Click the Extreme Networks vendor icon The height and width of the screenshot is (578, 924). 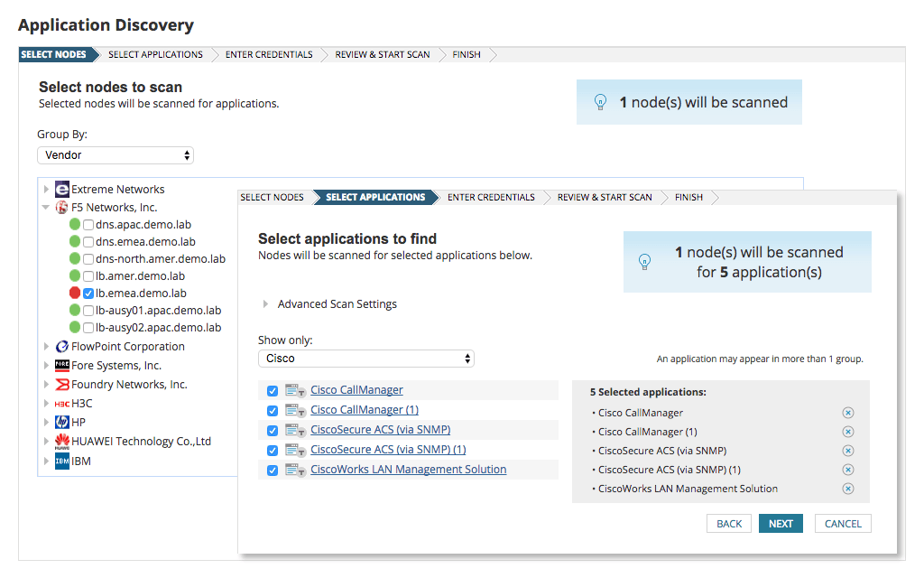coord(60,189)
